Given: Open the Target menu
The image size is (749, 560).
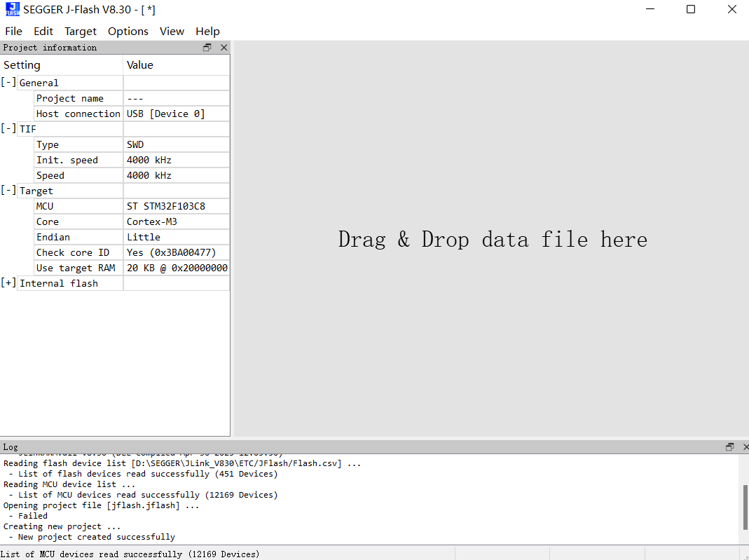Looking at the screenshot, I should (81, 31).
